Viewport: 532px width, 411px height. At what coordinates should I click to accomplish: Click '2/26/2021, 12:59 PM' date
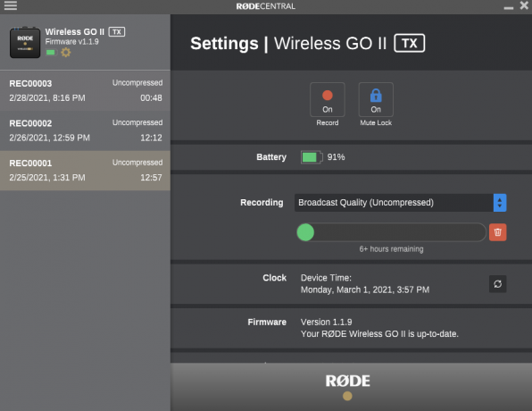49,138
